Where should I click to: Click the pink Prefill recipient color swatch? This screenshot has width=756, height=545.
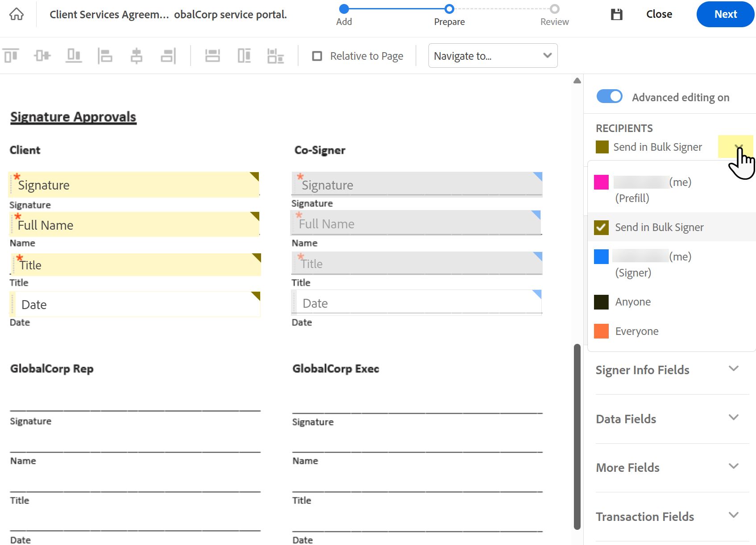click(601, 182)
